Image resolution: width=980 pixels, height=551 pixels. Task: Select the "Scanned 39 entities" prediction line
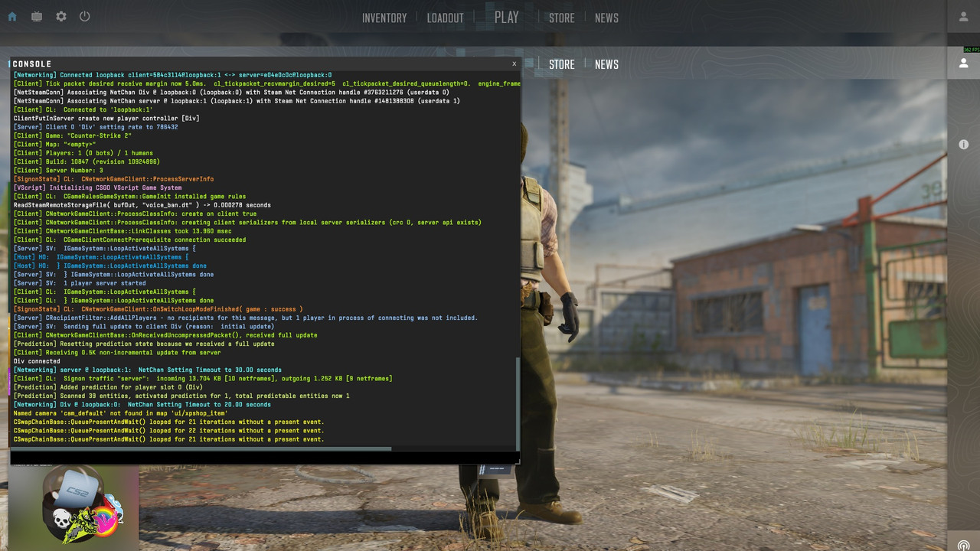click(x=181, y=396)
